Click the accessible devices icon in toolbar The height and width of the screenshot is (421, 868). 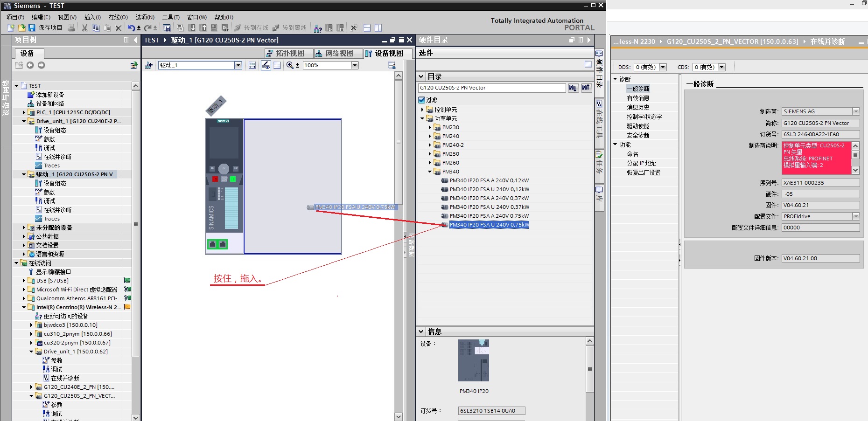pos(318,28)
